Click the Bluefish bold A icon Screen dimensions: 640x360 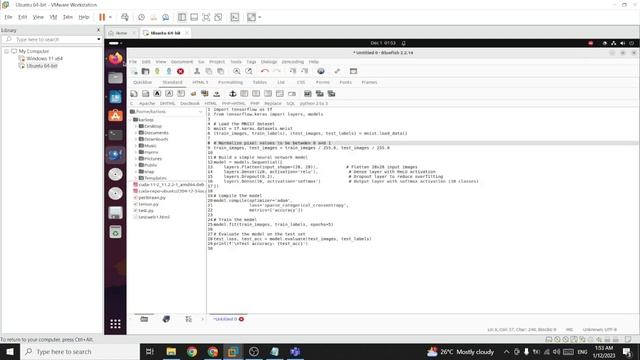point(157,94)
